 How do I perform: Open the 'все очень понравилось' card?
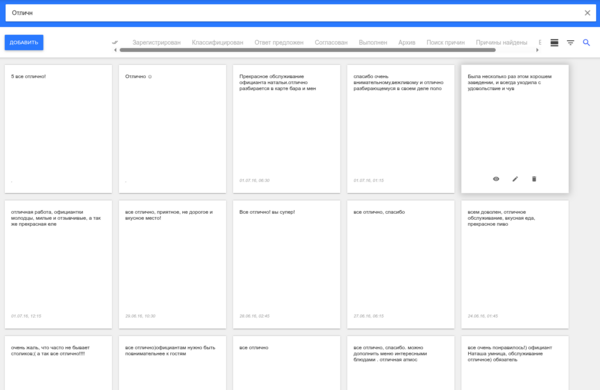tap(515, 363)
